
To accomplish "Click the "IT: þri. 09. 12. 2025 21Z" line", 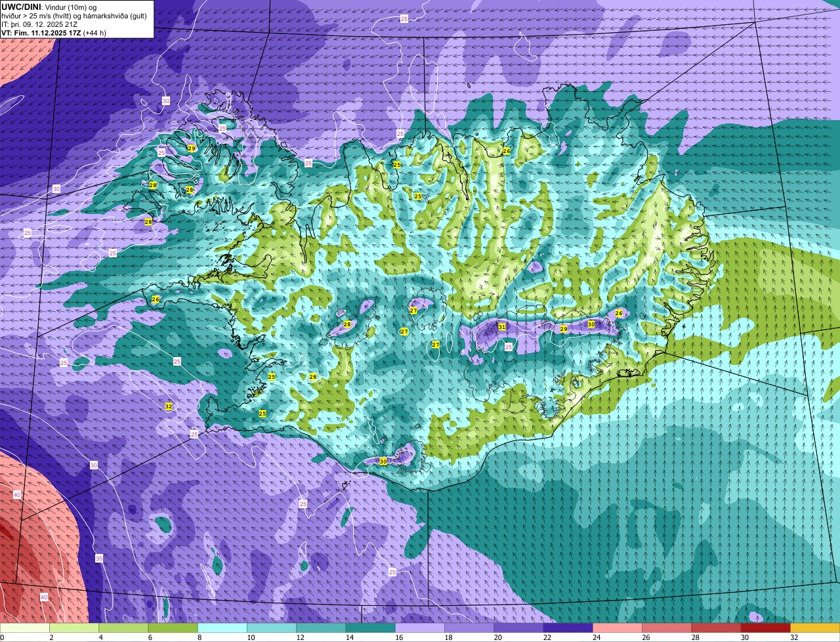I will [41, 24].
